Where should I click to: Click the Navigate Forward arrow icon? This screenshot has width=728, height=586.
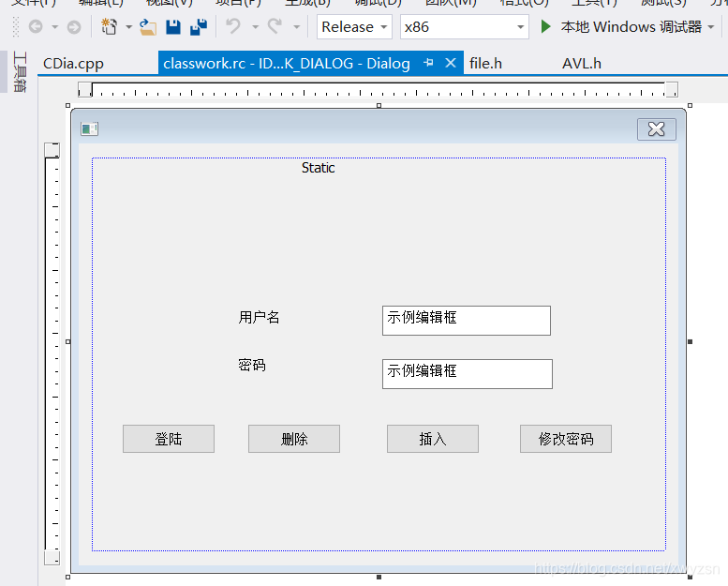coord(74,27)
